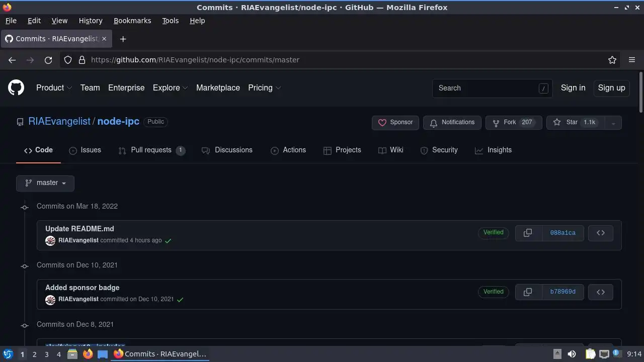Screen dimensions: 644x362
Task: Open the Wiki tab
Action: point(391,150)
